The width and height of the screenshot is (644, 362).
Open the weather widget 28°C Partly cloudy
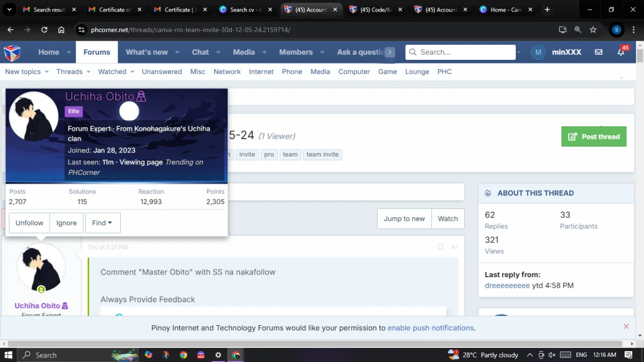pos(483,355)
